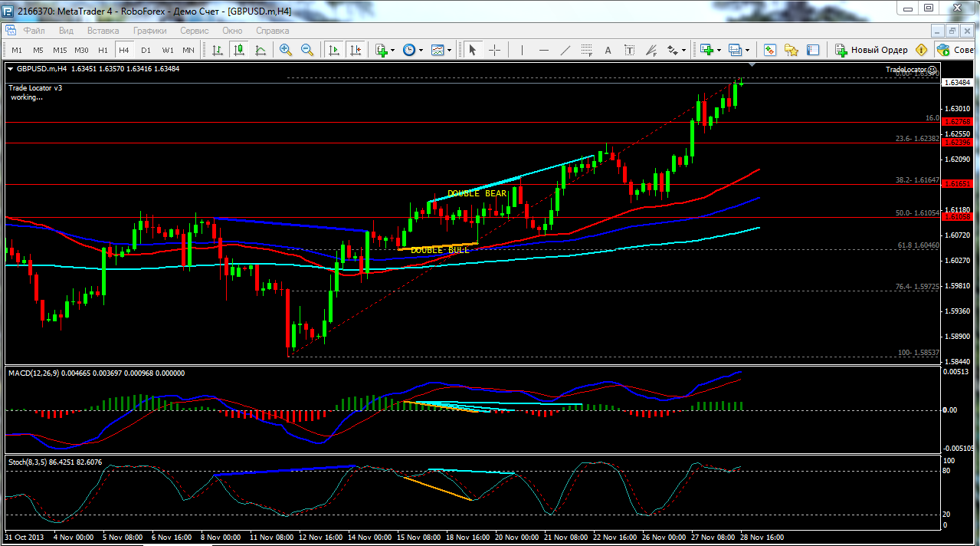This screenshot has height=546, width=980.
Task: Select the Fibonacci retracement tool
Action: tap(587, 50)
